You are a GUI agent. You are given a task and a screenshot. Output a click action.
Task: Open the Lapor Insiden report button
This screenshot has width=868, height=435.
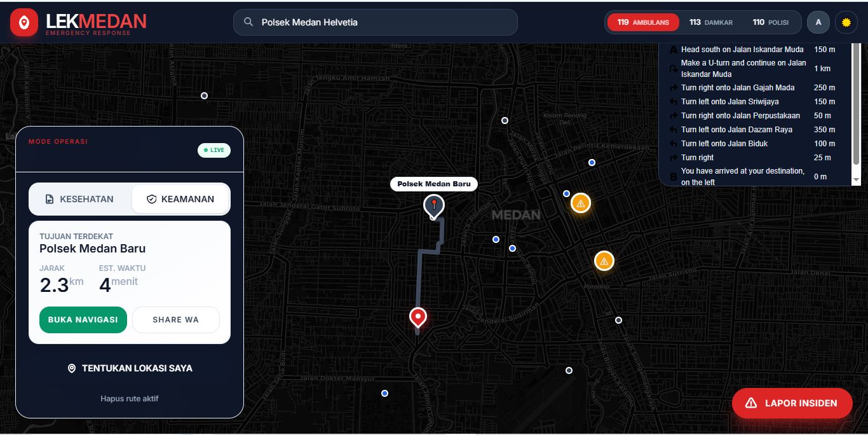tap(792, 403)
